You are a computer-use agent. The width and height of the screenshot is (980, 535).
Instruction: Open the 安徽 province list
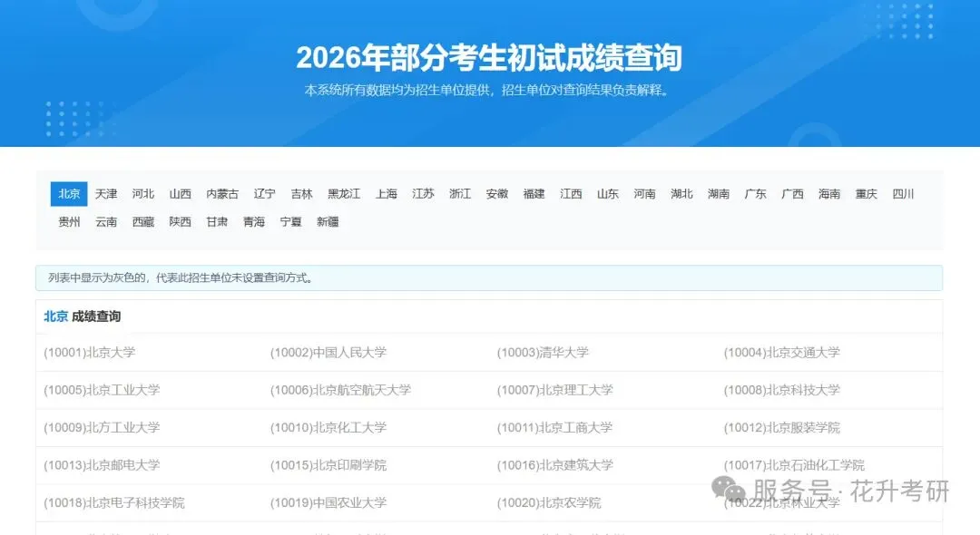click(497, 194)
